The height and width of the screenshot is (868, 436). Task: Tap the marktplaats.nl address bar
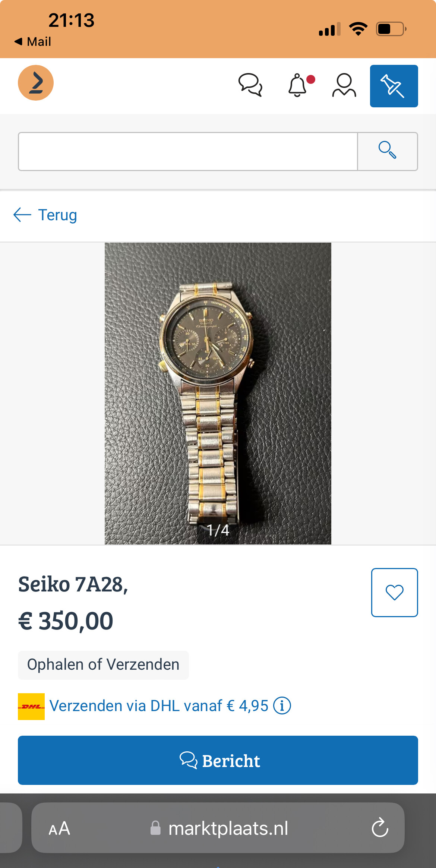point(218,828)
